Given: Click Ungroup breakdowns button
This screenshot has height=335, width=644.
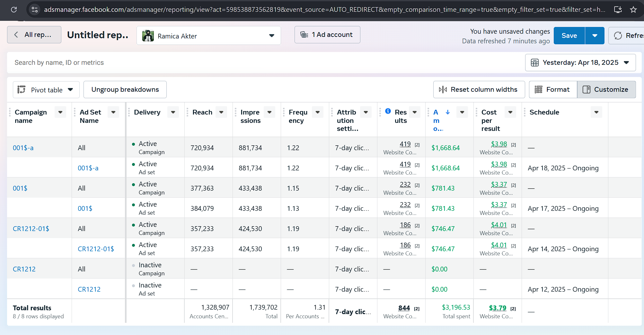Looking at the screenshot, I should pos(125,90).
